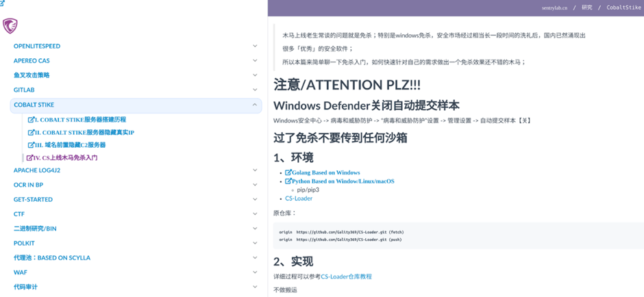Expand the POLKIT chevron
Screen dimensions: 644x297
pyautogui.click(x=255, y=243)
